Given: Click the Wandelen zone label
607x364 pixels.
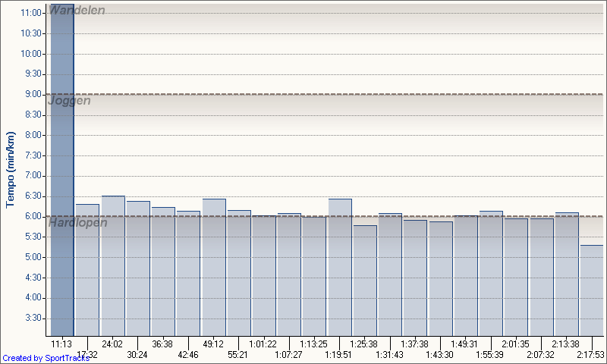Looking at the screenshot, I should (x=77, y=10).
